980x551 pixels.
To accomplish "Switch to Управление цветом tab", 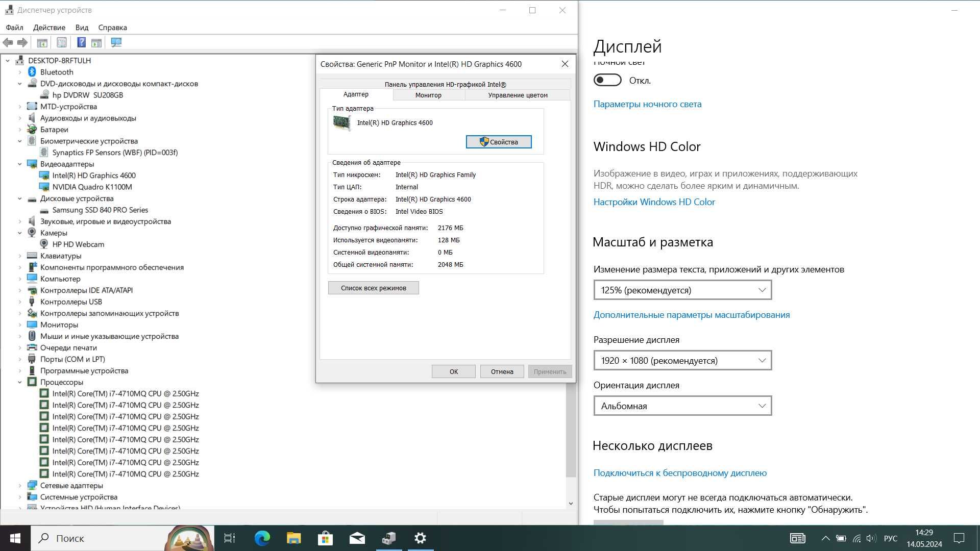I will (518, 95).
